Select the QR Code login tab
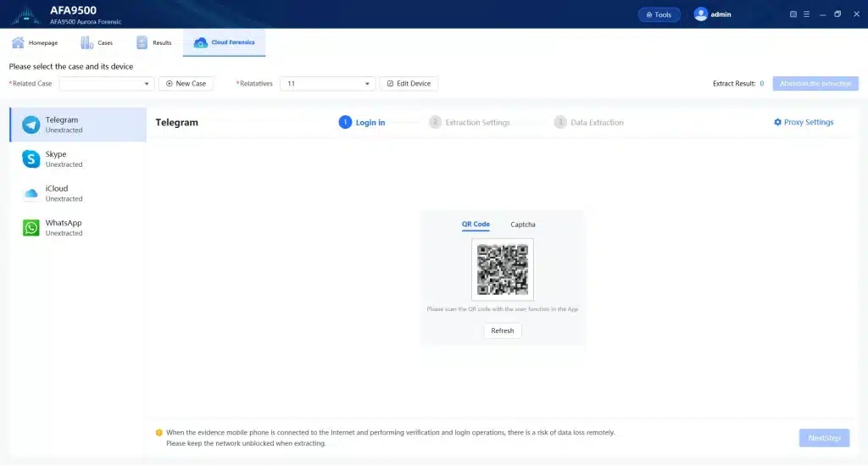 (476, 225)
